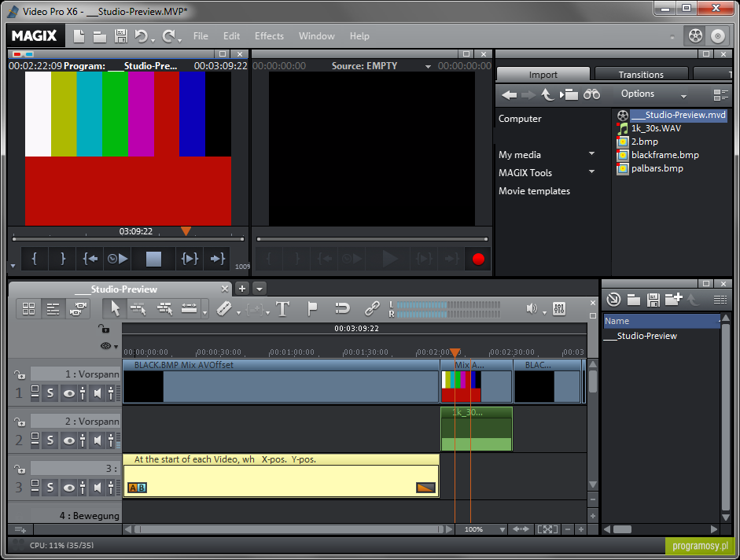Select the blackframe.bmp file

coord(665,154)
